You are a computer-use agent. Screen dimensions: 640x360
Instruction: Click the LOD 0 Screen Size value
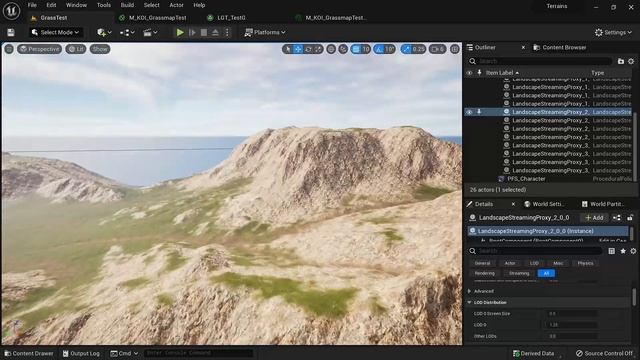(x=571, y=313)
